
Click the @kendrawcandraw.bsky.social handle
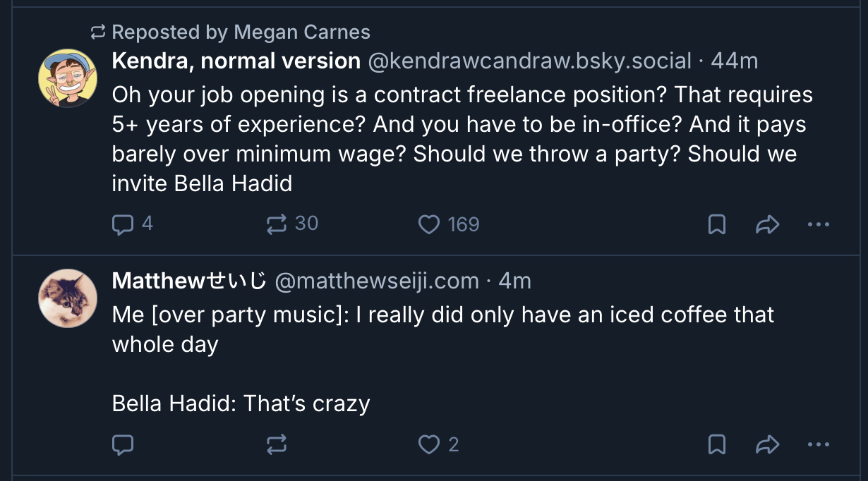pyautogui.click(x=529, y=61)
